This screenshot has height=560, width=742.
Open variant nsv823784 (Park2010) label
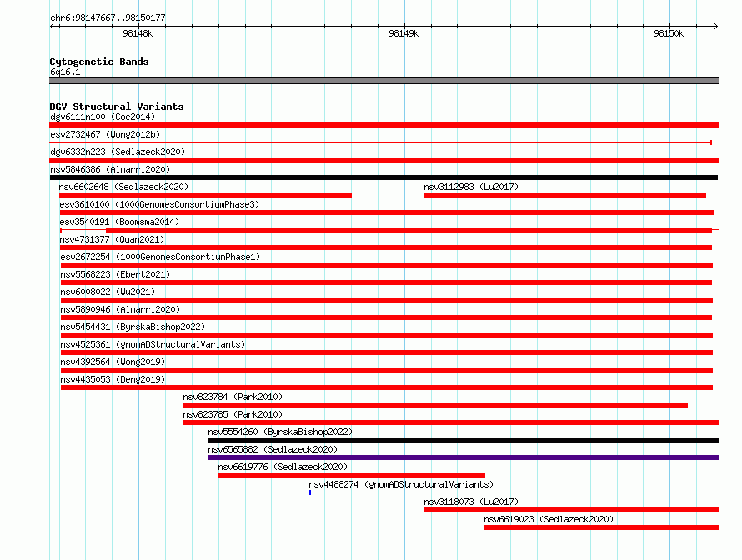233,397
